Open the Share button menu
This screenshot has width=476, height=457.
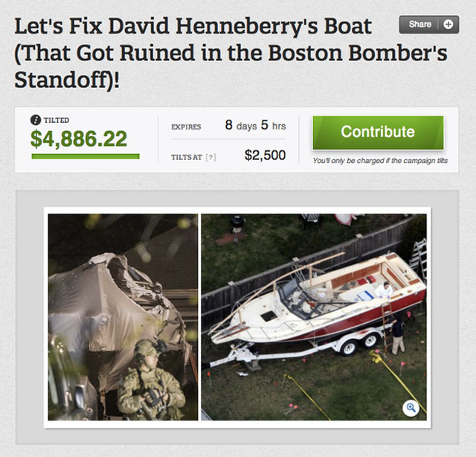click(x=428, y=25)
